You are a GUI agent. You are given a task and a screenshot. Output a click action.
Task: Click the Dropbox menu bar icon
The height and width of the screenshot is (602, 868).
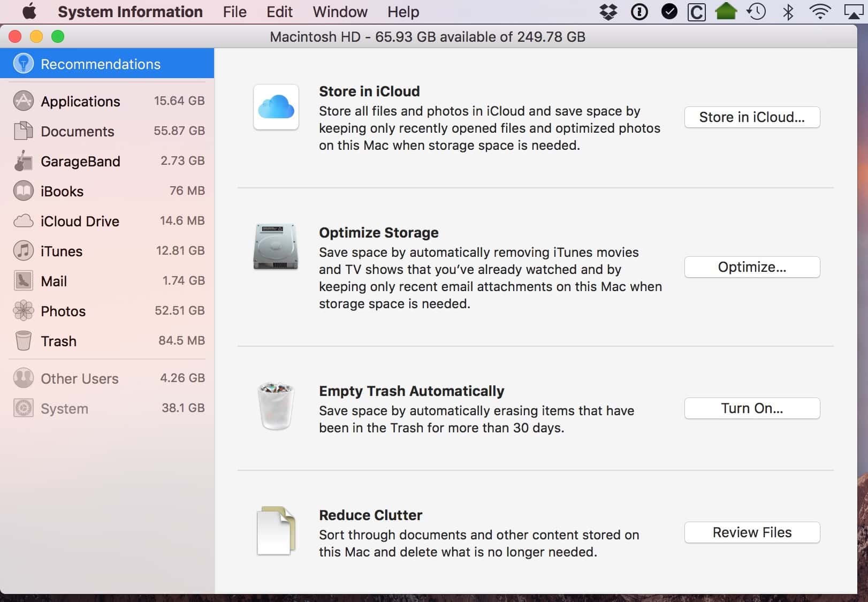click(x=608, y=12)
